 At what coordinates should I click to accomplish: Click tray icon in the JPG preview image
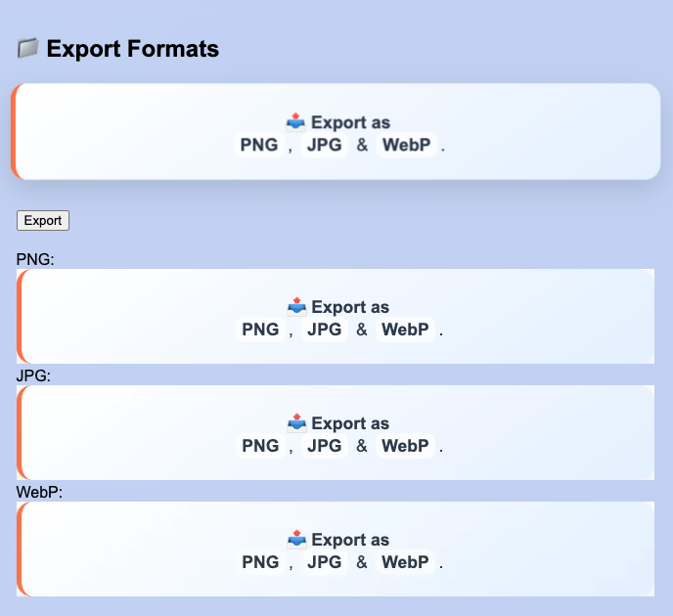[x=297, y=423]
